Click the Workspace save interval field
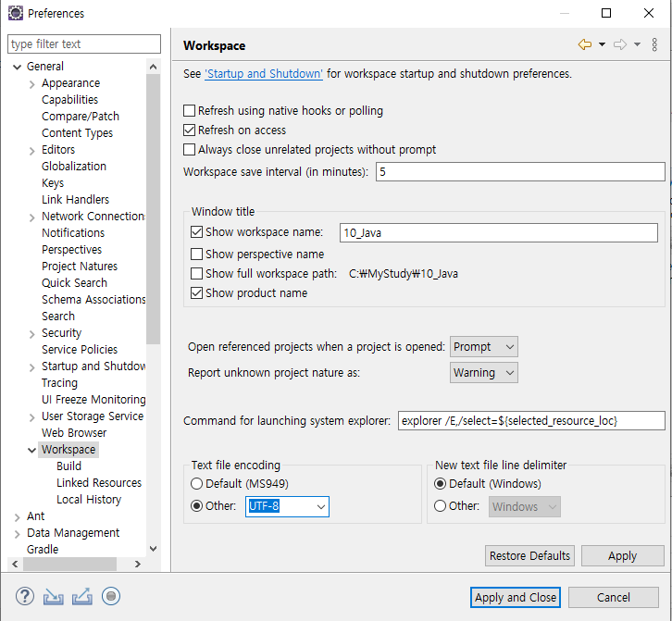The image size is (672, 621). pyautogui.click(x=520, y=172)
